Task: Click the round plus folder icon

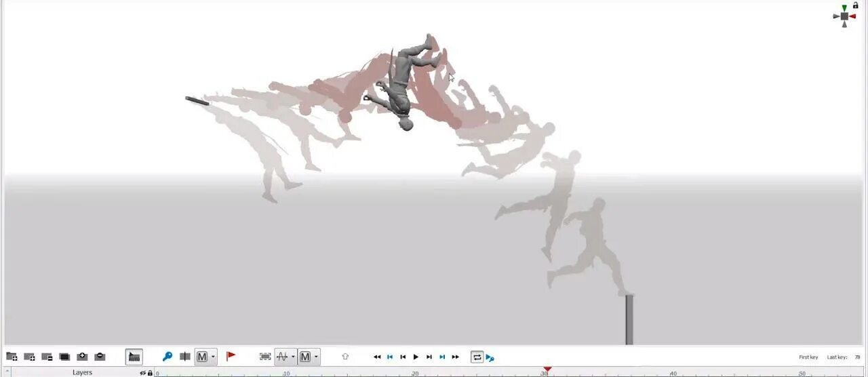Action: [82, 357]
